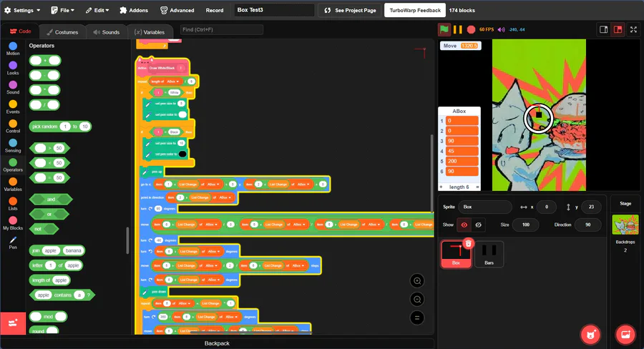The height and width of the screenshot is (349, 644).
Task: Open the Settings dropdown menu
Action: point(22,10)
